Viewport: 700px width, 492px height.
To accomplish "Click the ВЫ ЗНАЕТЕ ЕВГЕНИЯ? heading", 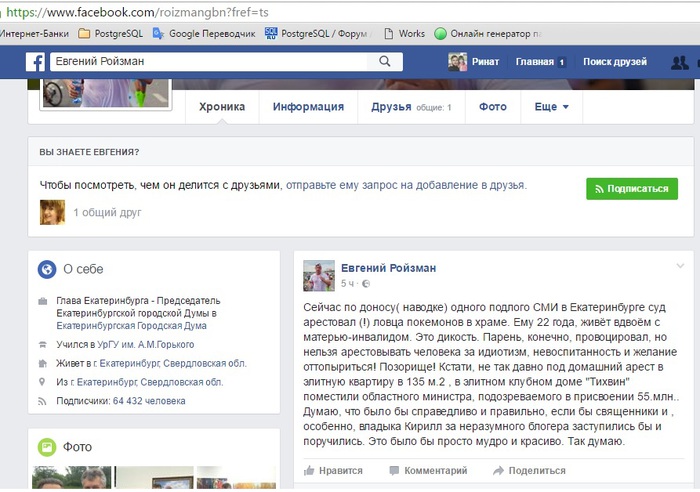I will pyautogui.click(x=89, y=152).
